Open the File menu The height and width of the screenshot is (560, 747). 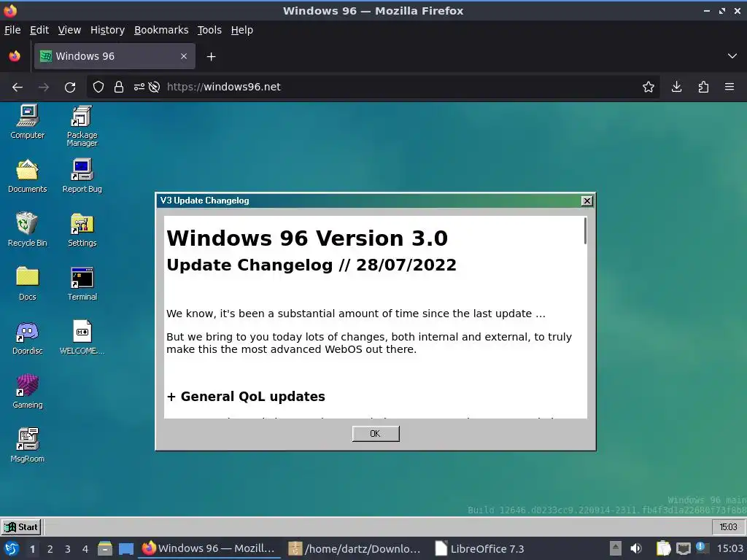coord(12,30)
